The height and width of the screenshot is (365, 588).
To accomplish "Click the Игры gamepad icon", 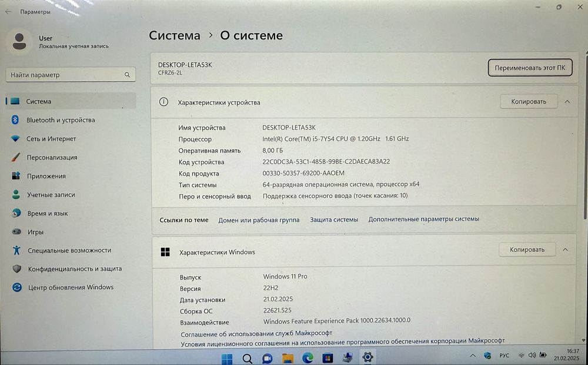I will click(16, 232).
